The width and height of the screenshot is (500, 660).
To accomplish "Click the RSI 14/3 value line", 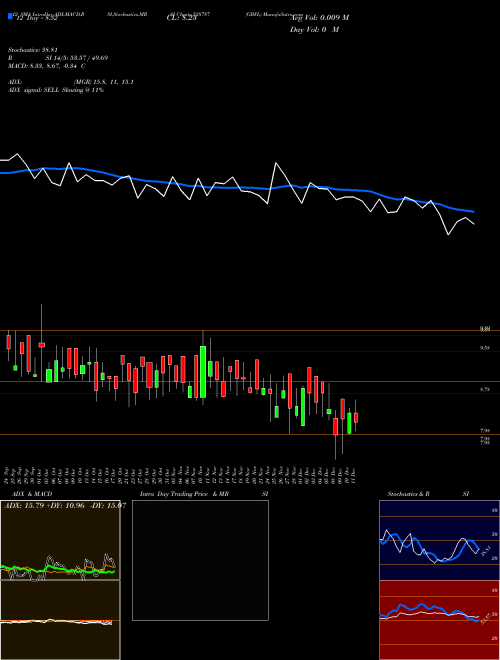I will [58, 58].
